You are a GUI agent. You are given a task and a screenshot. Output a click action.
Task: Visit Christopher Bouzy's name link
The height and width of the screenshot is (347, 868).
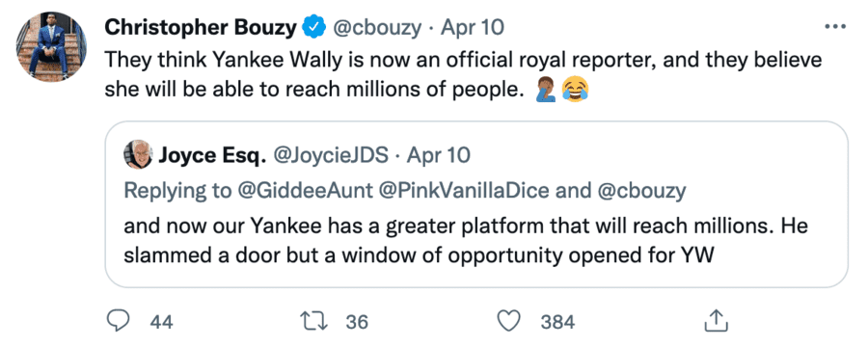[x=201, y=27]
